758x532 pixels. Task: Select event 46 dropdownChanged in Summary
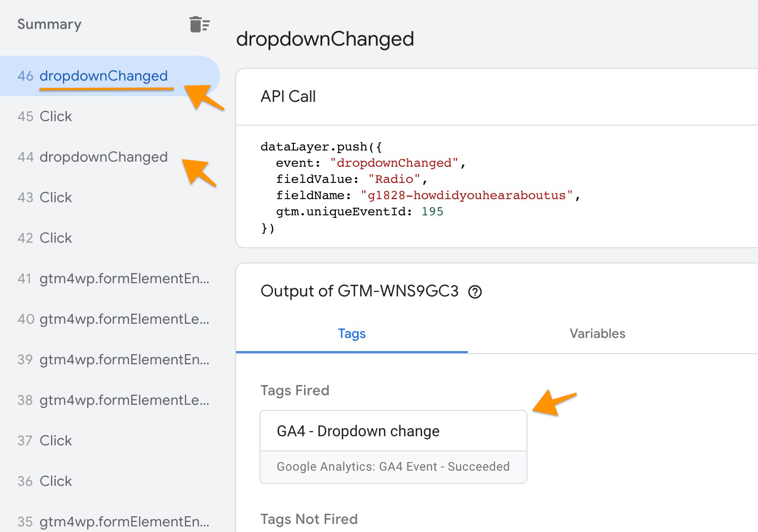[104, 75]
